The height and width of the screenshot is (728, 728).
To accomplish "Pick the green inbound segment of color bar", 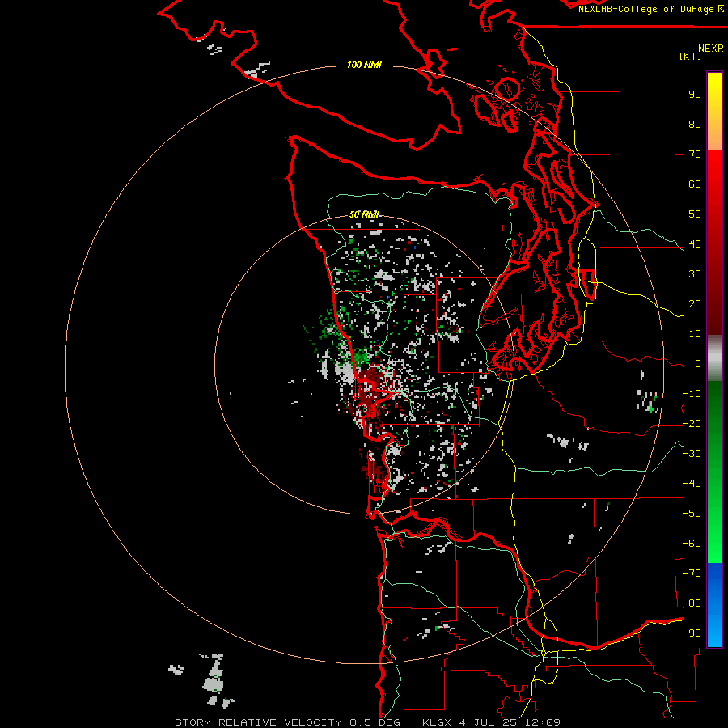I will click(x=714, y=472).
